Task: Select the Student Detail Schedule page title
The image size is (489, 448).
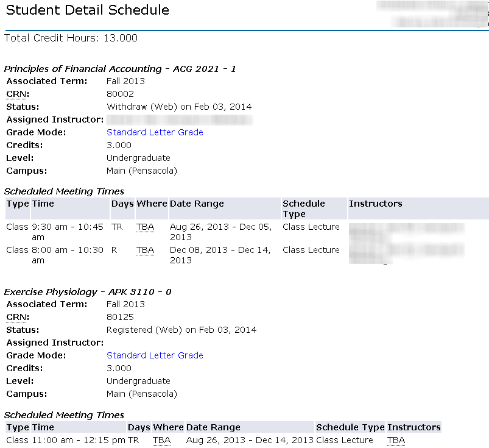Action: (x=88, y=10)
